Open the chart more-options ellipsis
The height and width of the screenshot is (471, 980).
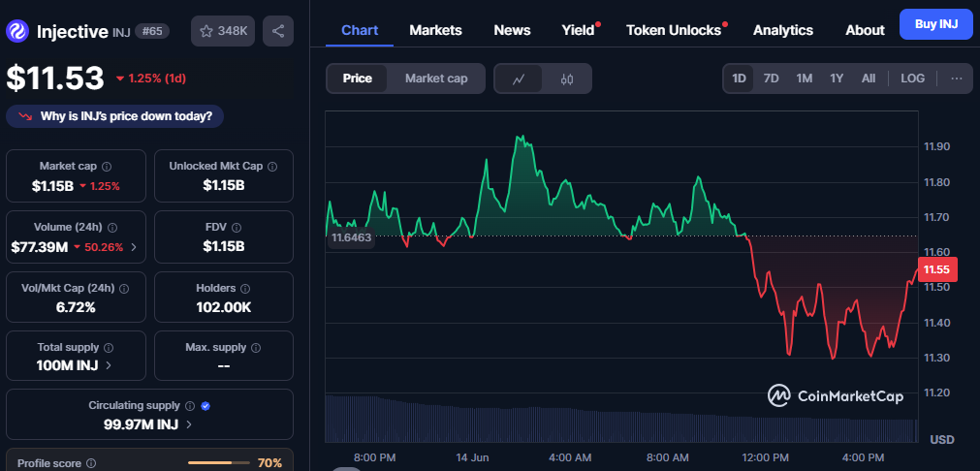(956, 78)
